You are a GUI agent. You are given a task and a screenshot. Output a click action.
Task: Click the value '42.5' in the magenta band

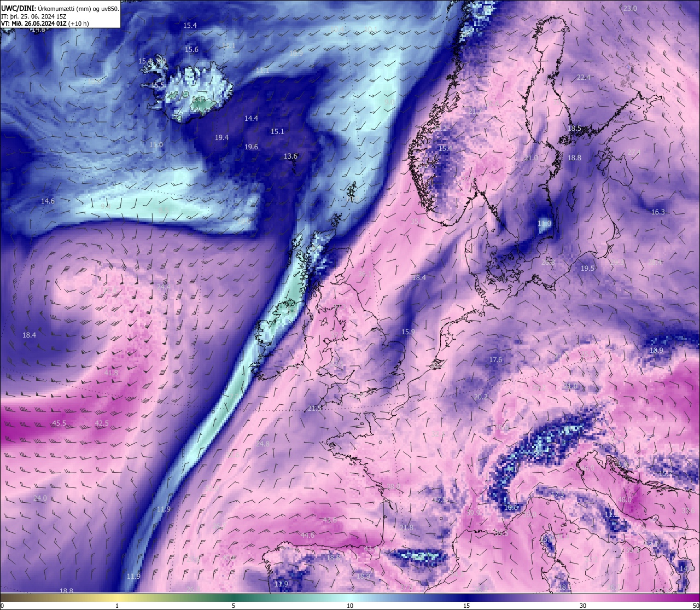[102, 423]
